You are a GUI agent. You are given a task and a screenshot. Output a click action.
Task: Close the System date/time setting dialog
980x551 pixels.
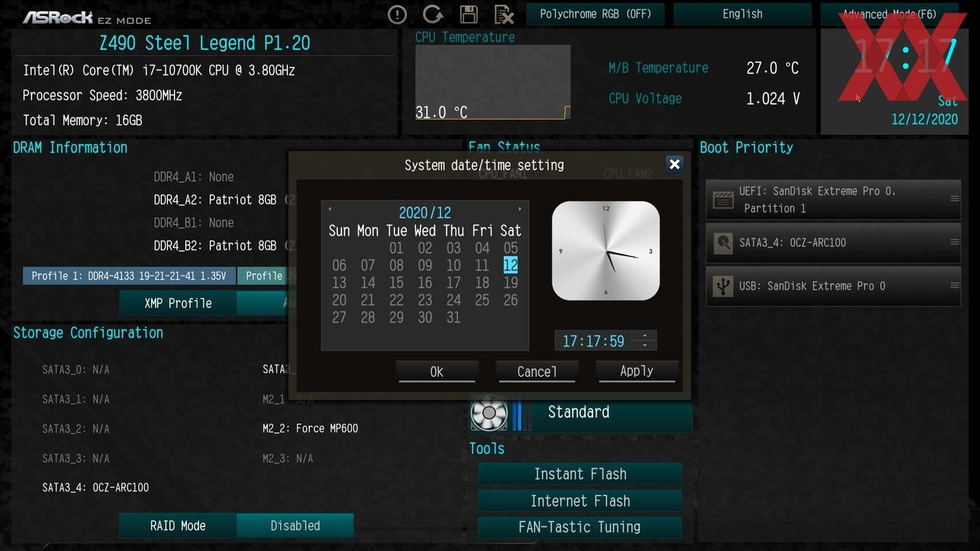[x=674, y=164]
